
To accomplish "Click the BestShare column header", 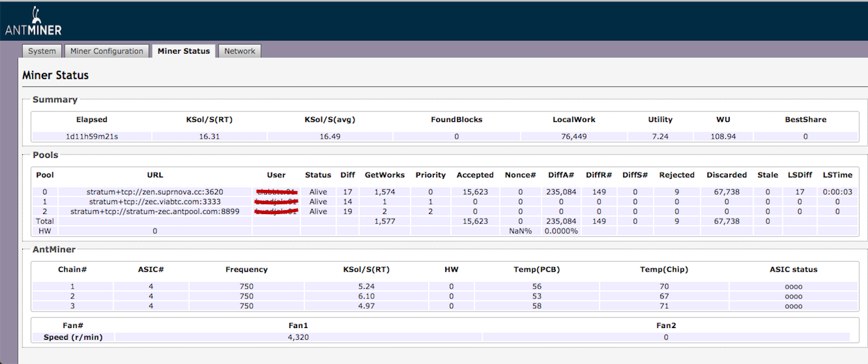I will tap(806, 120).
